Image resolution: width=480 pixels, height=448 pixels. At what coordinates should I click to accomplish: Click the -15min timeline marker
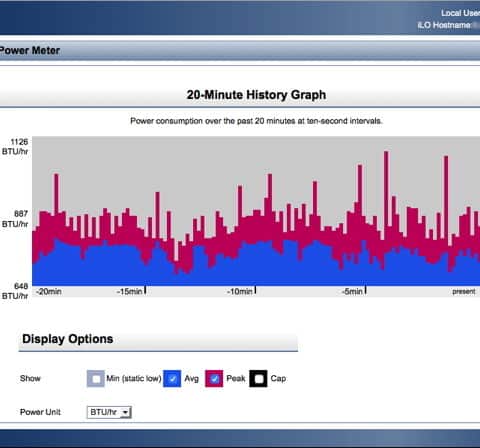pyautogui.click(x=131, y=291)
